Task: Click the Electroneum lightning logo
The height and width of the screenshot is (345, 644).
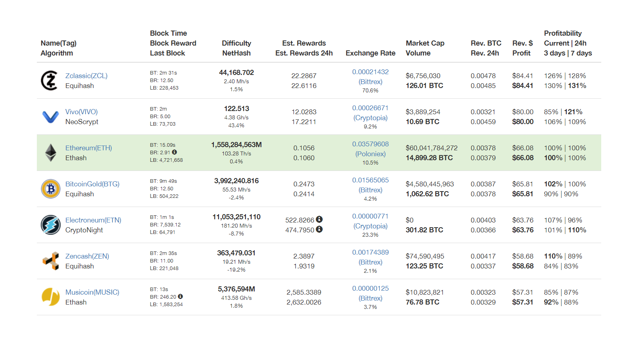Action: 51,225
